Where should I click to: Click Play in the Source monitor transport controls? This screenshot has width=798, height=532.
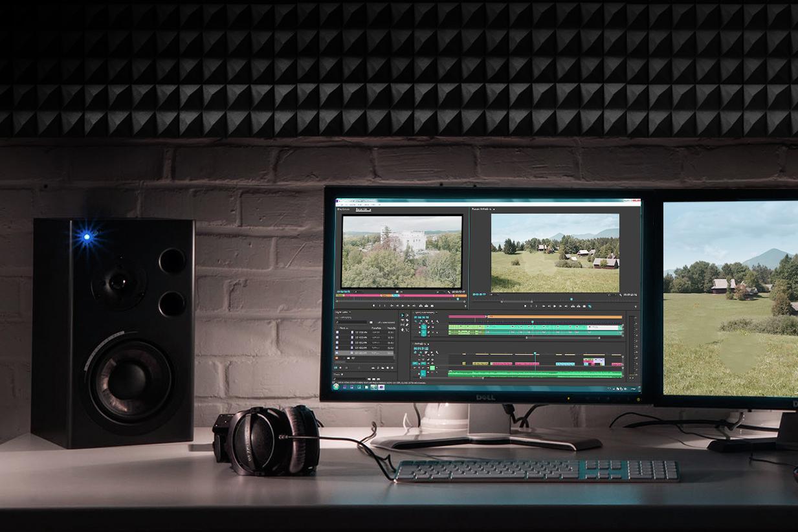click(x=403, y=305)
